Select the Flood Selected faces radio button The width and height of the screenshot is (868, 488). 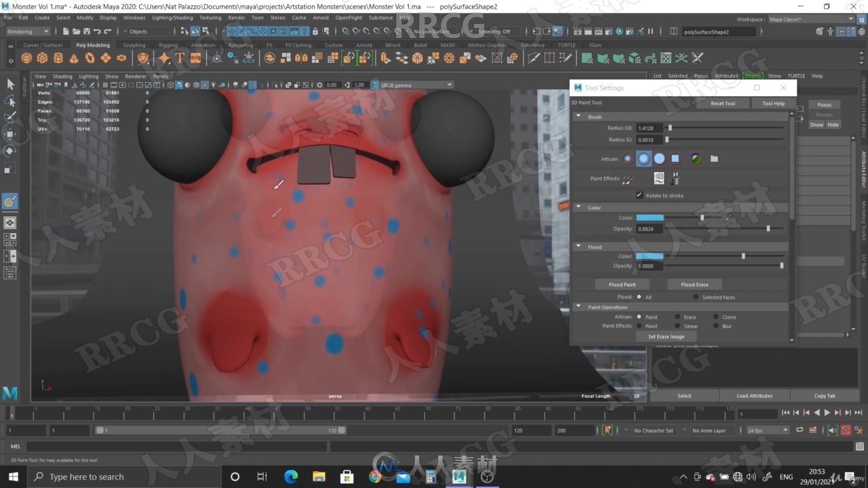coord(696,297)
